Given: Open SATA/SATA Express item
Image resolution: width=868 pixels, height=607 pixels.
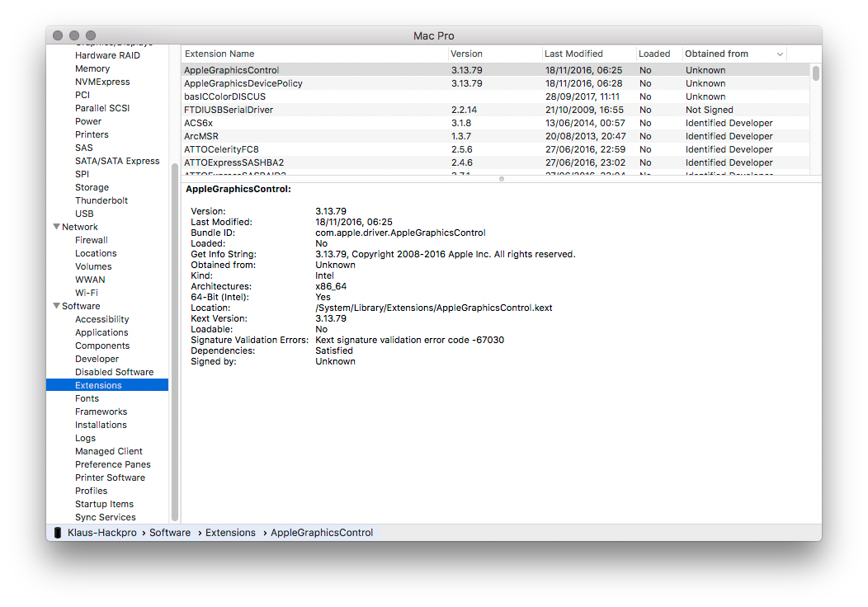Looking at the screenshot, I should point(117,161).
